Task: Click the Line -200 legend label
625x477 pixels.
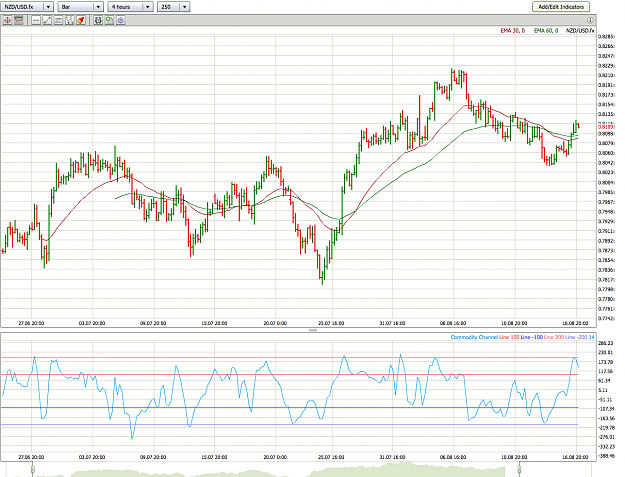Action: 576,337
